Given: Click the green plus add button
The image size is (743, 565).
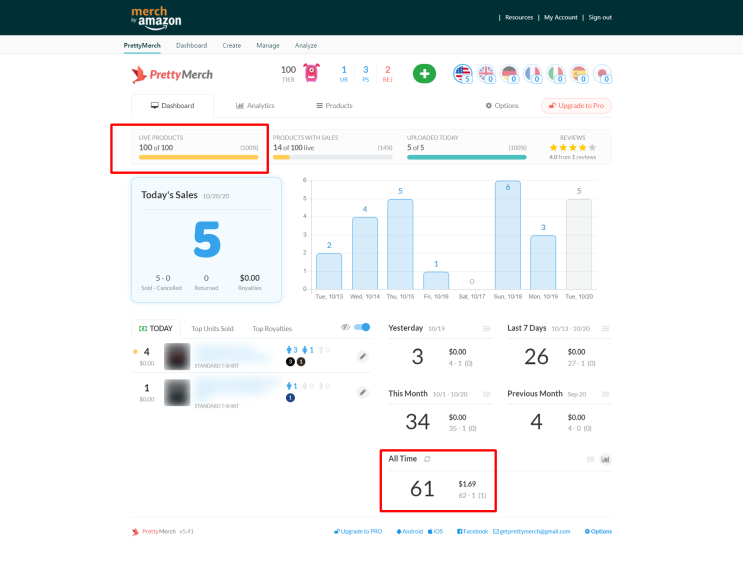Looking at the screenshot, I should (x=424, y=73).
